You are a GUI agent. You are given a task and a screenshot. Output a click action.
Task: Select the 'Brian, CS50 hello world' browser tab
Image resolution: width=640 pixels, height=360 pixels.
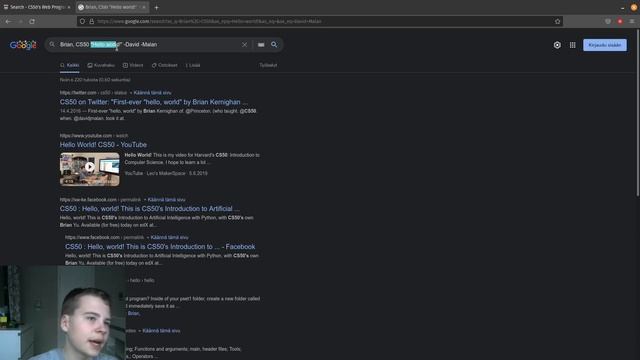pyautogui.click(x=112, y=7)
